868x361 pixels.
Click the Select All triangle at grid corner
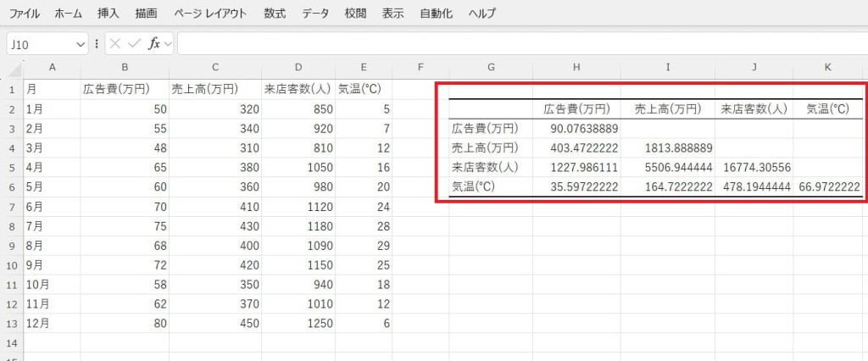tap(14, 68)
